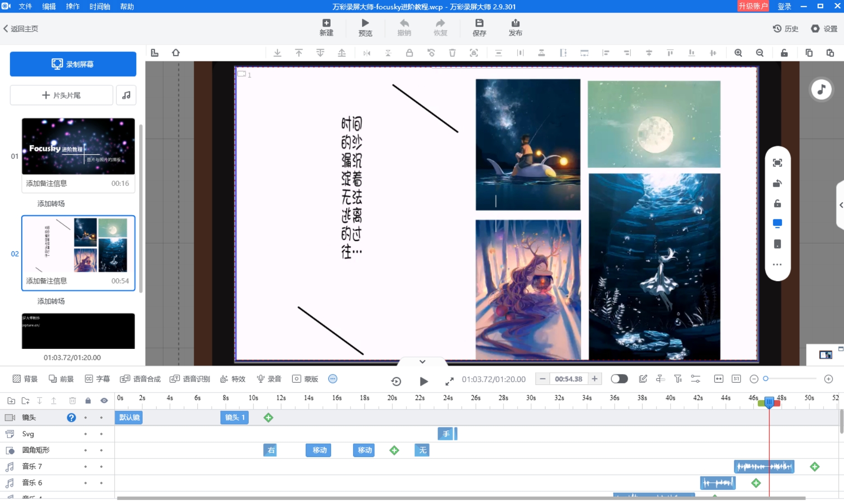Toggle first dot on Svg track

click(85, 434)
